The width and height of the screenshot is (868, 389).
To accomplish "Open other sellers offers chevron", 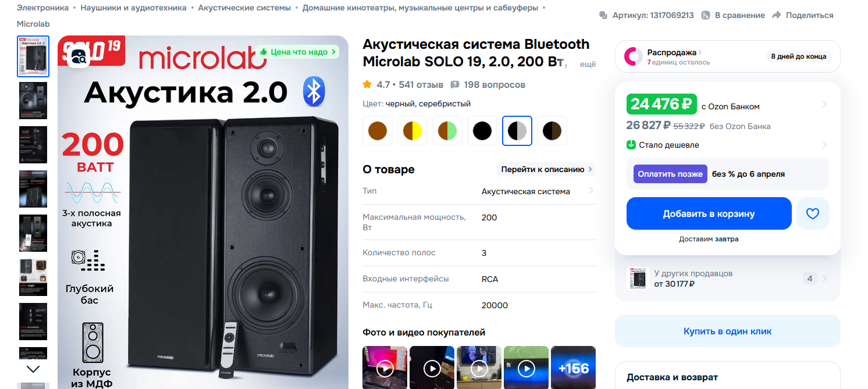I will pos(824,279).
